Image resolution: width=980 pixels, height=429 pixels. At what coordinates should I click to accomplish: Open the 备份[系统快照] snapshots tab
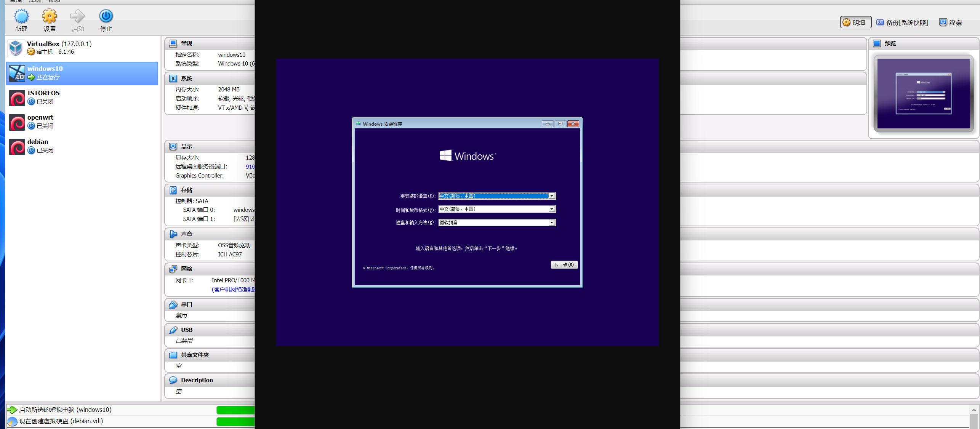pos(902,22)
